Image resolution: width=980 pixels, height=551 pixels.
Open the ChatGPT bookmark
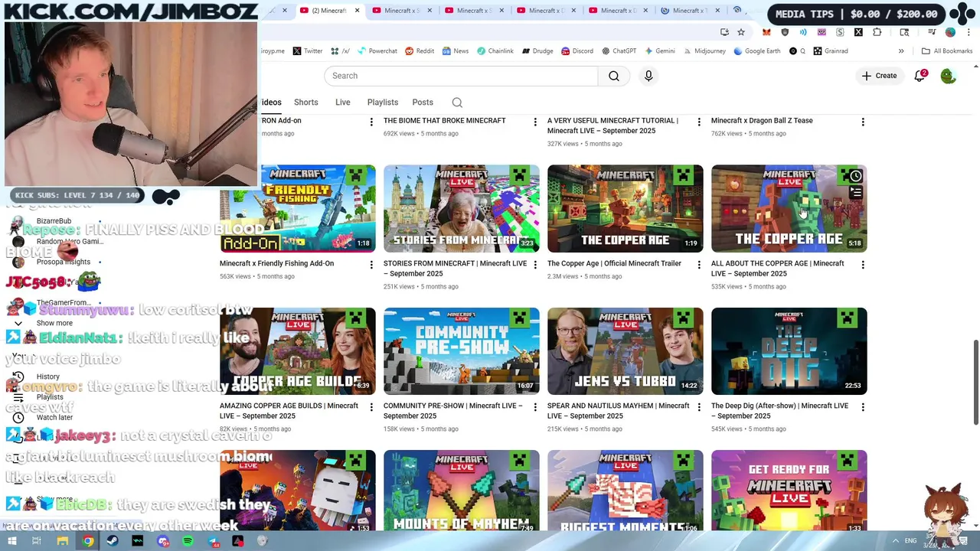(619, 51)
